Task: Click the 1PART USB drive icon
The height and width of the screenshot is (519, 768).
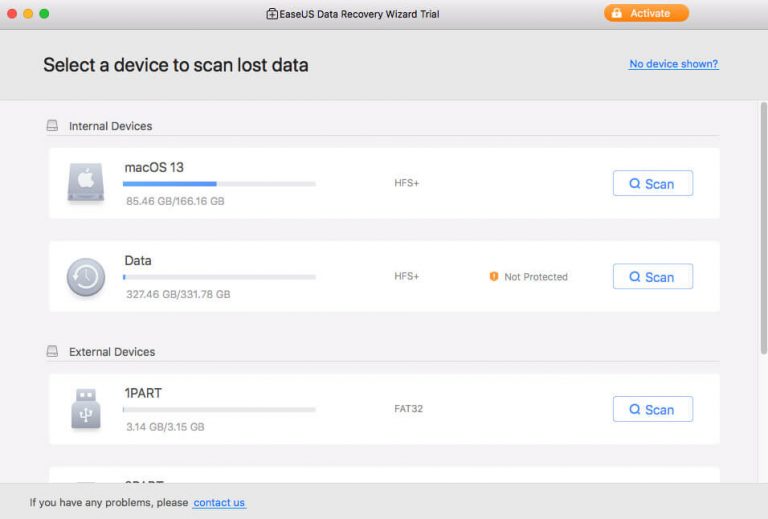Action: [x=85, y=409]
